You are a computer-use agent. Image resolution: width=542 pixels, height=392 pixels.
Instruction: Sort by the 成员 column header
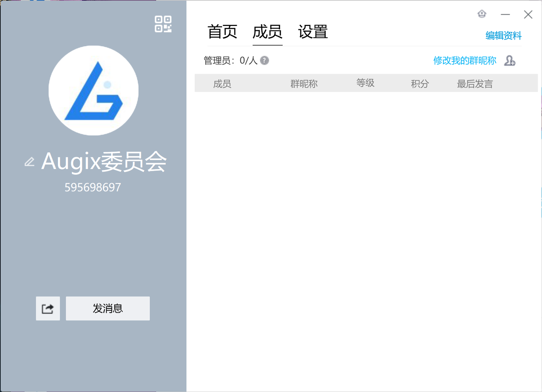point(222,84)
